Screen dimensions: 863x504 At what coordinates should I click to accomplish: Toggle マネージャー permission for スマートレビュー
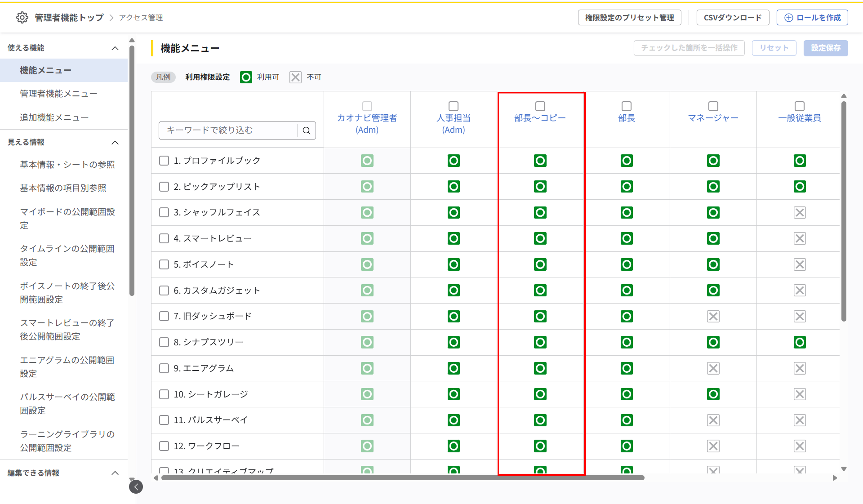713,238
